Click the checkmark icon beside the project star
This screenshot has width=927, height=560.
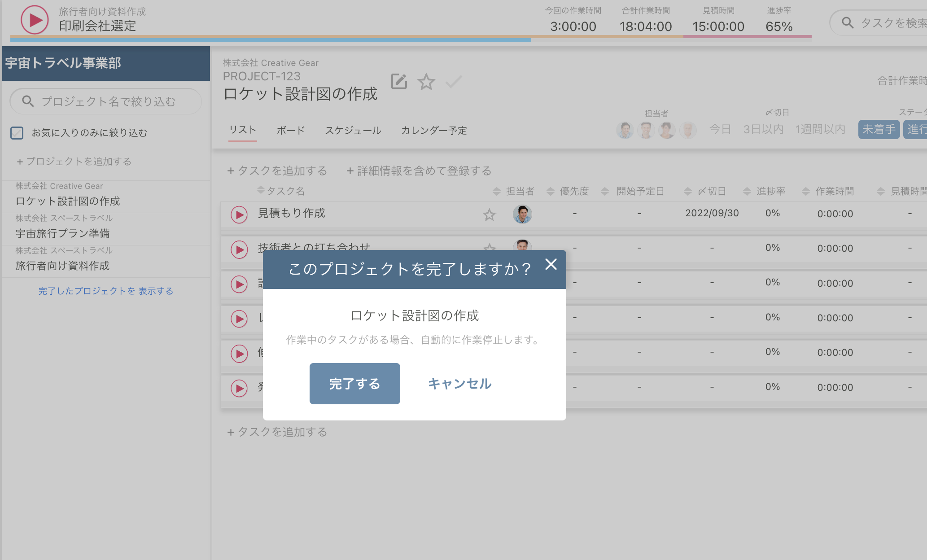[454, 82]
